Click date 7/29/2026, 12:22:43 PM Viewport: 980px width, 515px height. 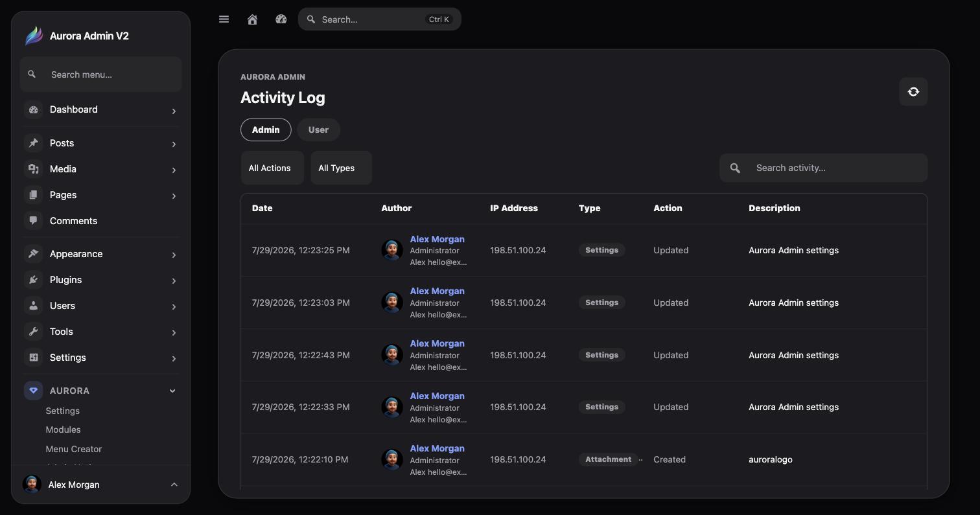pyautogui.click(x=301, y=355)
